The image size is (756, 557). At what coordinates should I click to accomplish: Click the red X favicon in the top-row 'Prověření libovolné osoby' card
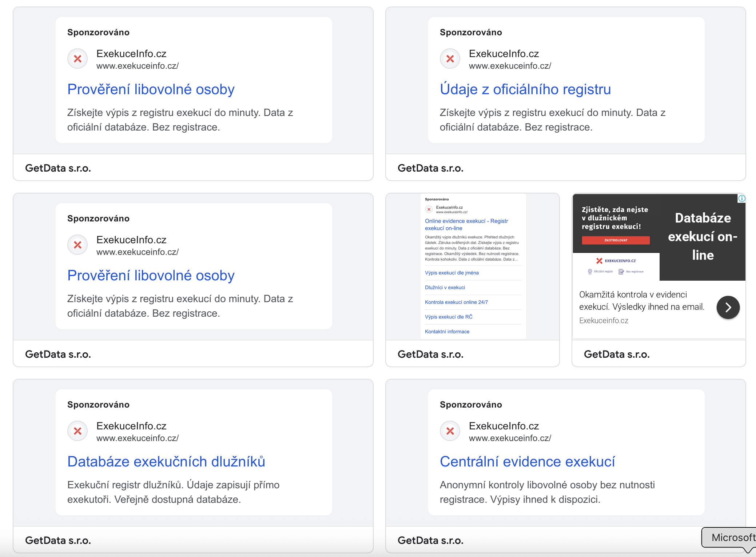click(x=77, y=59)
